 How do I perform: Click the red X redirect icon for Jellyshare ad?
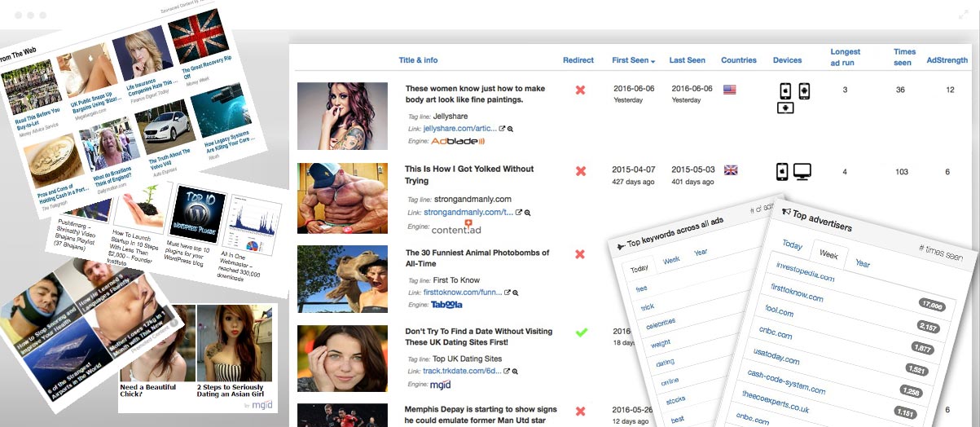pos(580,90)
